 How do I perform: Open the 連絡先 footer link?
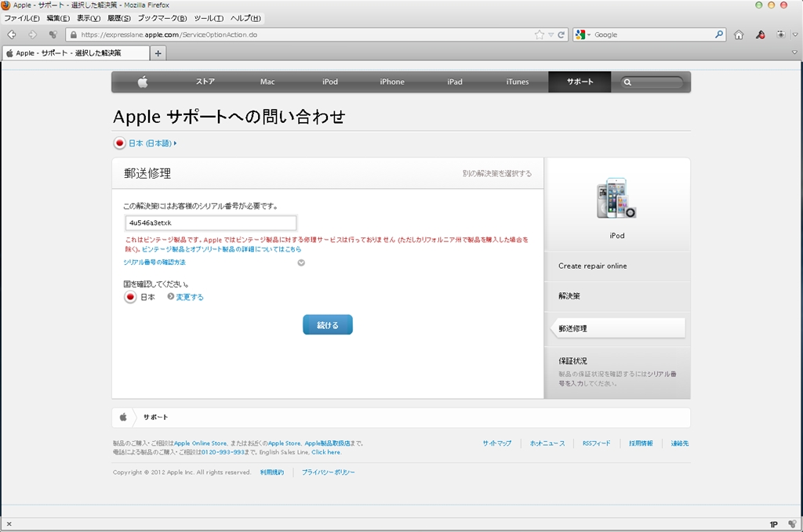coord(680,443)
